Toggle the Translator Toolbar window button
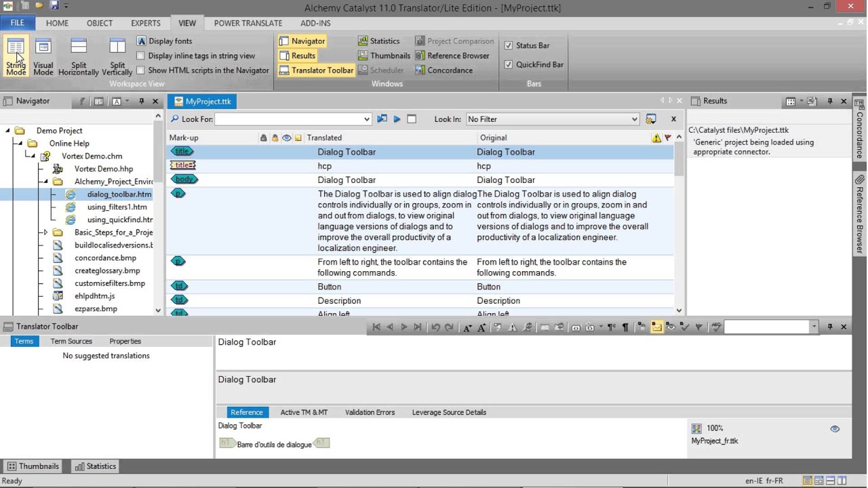The width and height of the screenshot is (868, 488). click(316, 70)
